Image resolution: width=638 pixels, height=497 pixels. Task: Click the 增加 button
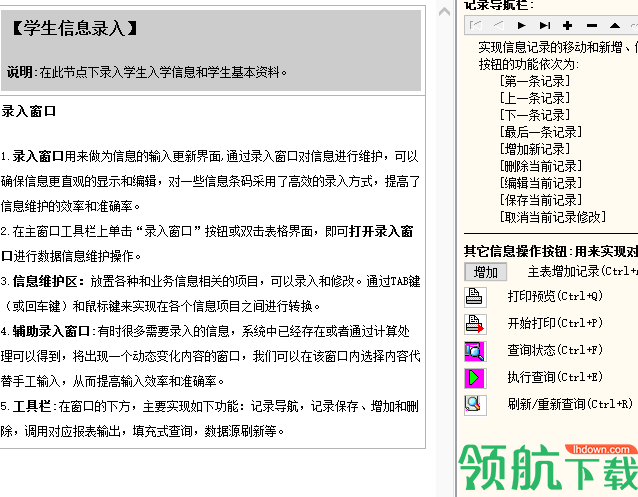click(485, 272)
